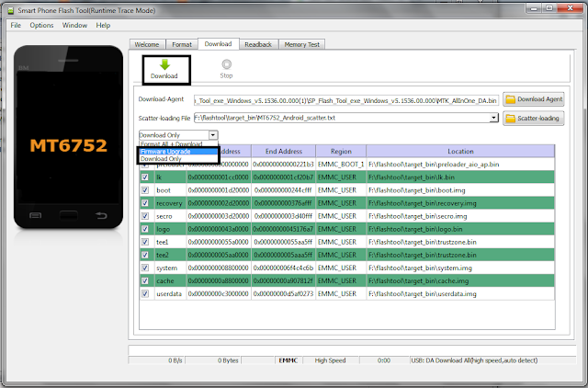Toggle the tee1 partition checkbox

click(x=145, y=242)
